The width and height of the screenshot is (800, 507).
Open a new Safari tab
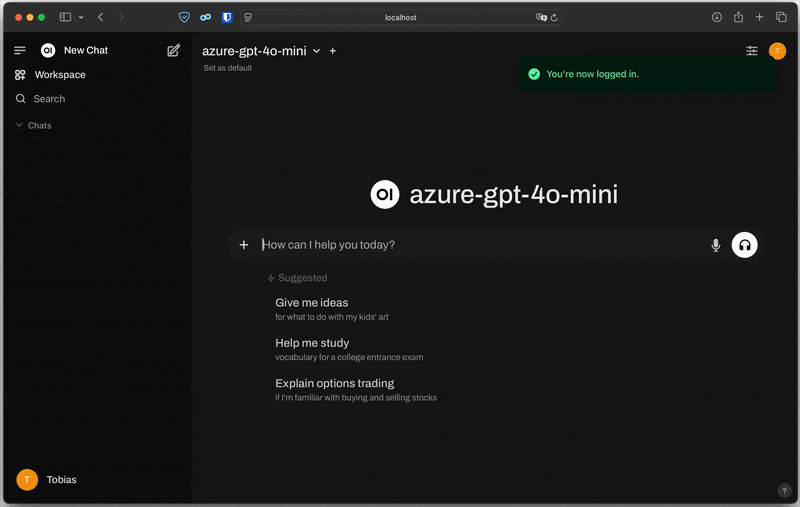click(759, 17)
